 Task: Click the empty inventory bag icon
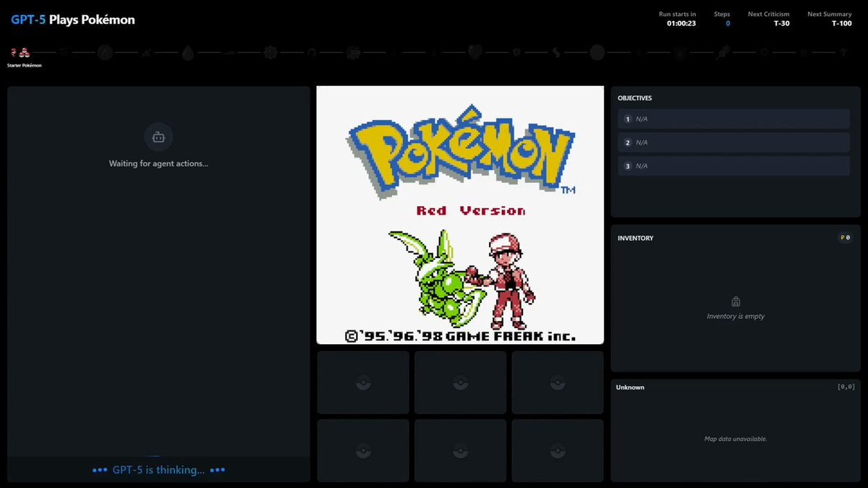click(x=736, y=301)
